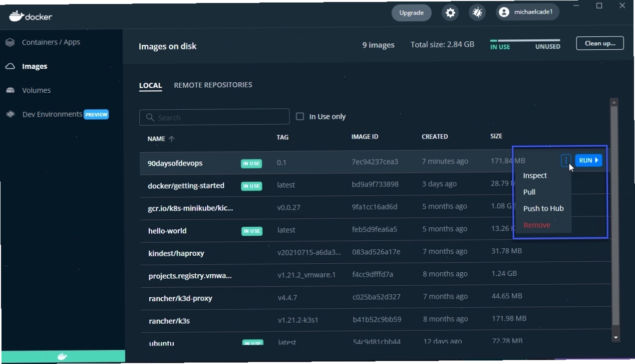Select the gcr.io/k8s-minikube/kic... image row

[x=375, y=207]
